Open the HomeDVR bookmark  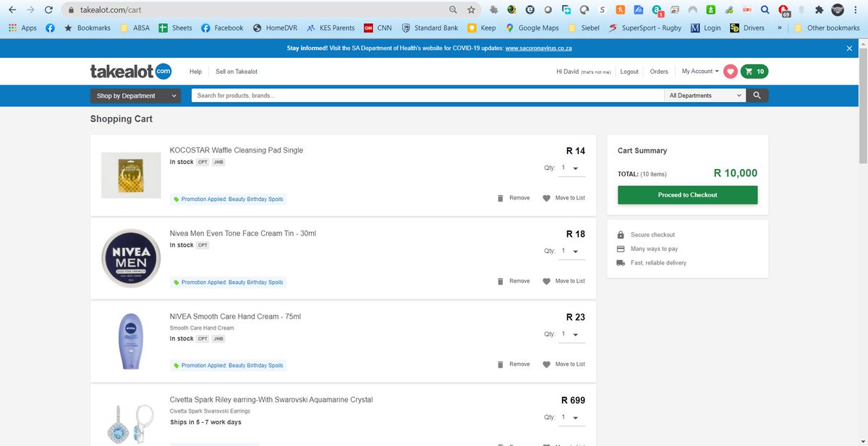click(275, 28)
